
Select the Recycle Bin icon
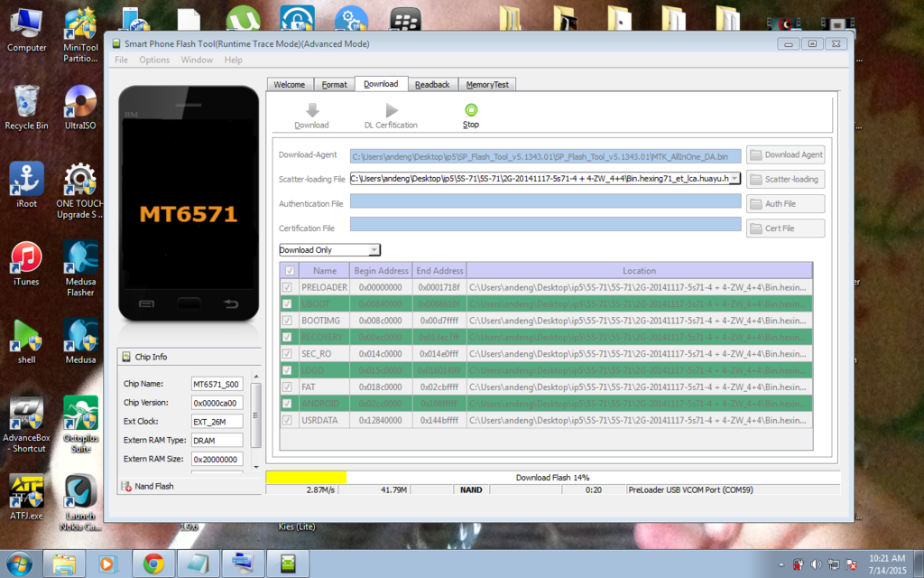26,108
